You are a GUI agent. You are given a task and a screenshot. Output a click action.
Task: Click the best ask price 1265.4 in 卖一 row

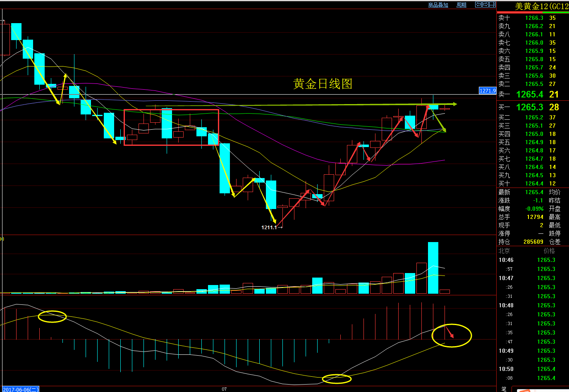click(x=530, y=94)
